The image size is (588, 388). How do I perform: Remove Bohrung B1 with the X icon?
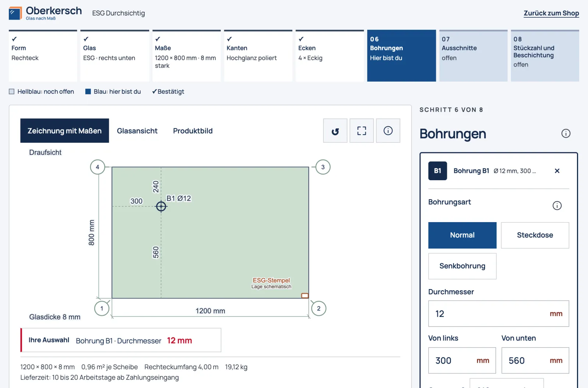coord(557,171)
